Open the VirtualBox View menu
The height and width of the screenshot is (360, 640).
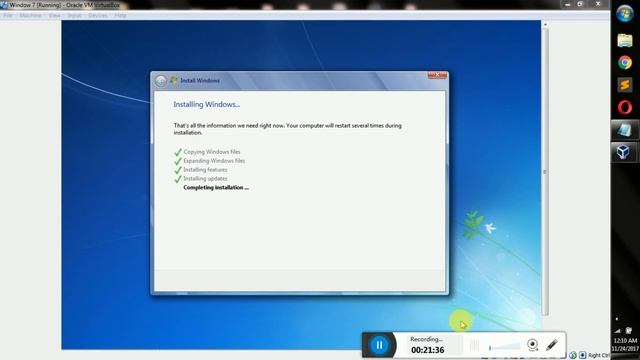click(x=54, y=16)
